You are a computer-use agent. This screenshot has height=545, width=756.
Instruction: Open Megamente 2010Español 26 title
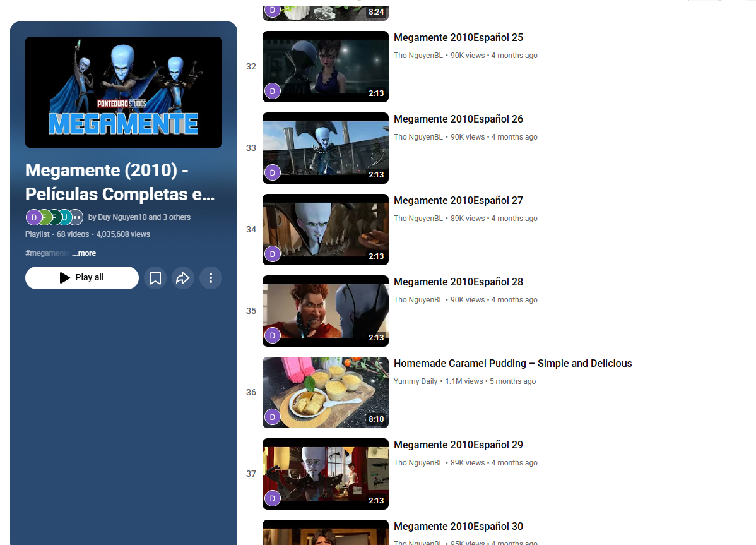click(x=459, y=119)
